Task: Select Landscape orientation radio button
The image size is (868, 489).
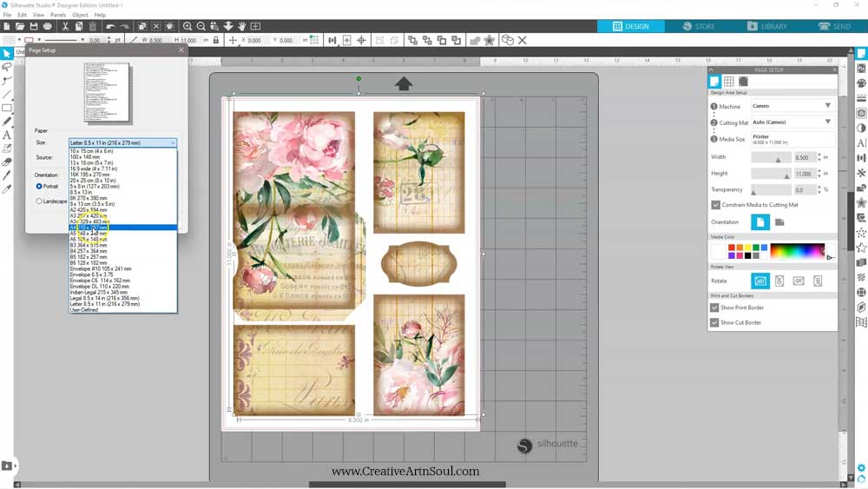Action: pyautogui.click(x=39, y=201)
